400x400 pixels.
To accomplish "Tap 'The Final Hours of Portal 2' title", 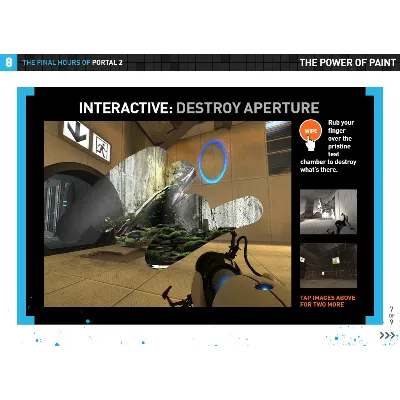I will click(72, 62).
